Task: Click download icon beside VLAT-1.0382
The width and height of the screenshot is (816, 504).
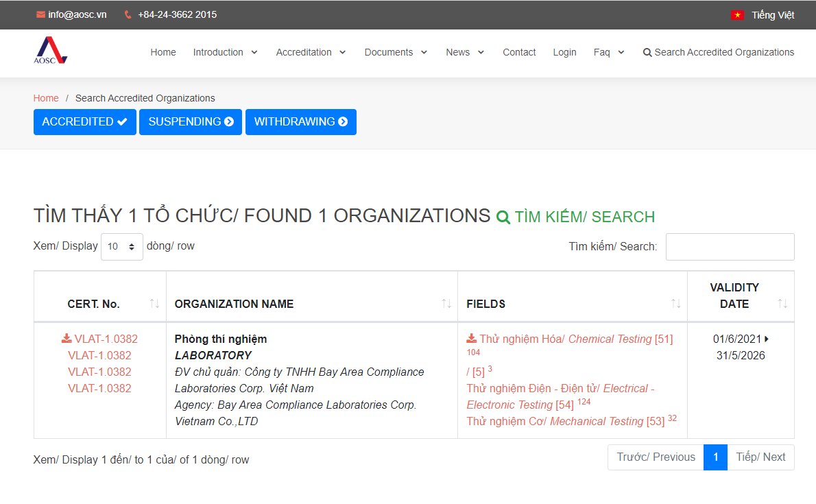Action: (x=67, y=339)
